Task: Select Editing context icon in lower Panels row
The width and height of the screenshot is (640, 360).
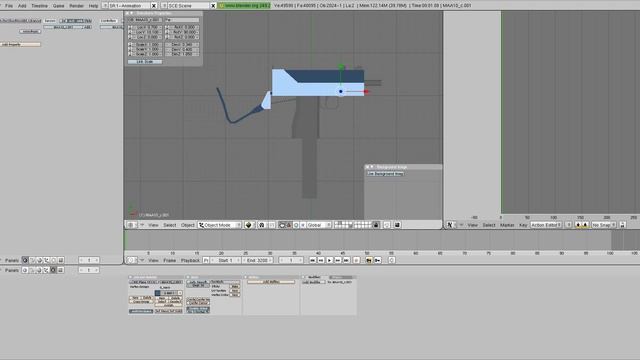Action: (53, 270)
